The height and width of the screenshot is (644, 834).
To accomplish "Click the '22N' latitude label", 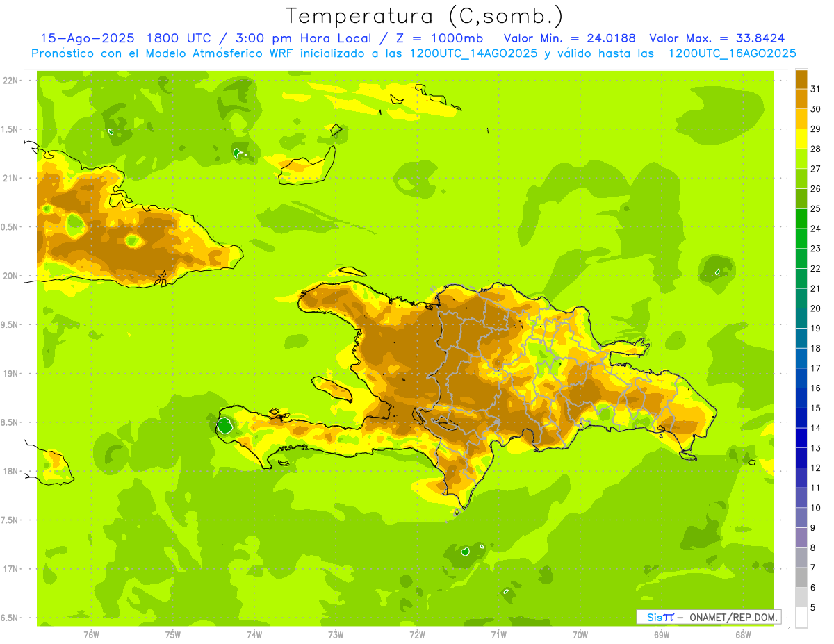I will point(10,81).
